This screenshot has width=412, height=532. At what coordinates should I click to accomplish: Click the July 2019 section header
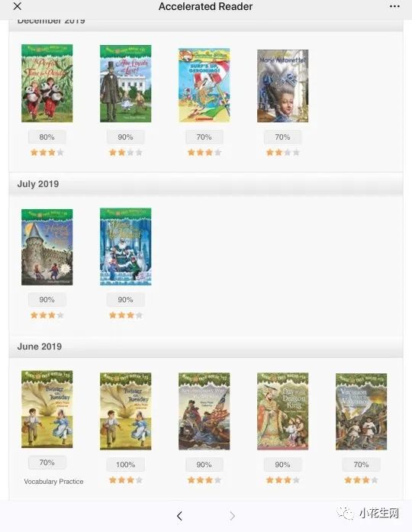[38, 184]
